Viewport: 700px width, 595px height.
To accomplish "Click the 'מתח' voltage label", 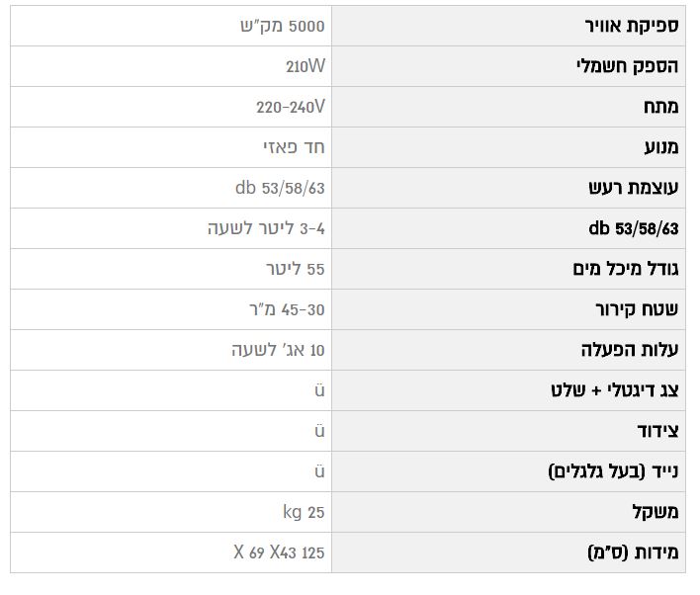I will click(660, 108).
